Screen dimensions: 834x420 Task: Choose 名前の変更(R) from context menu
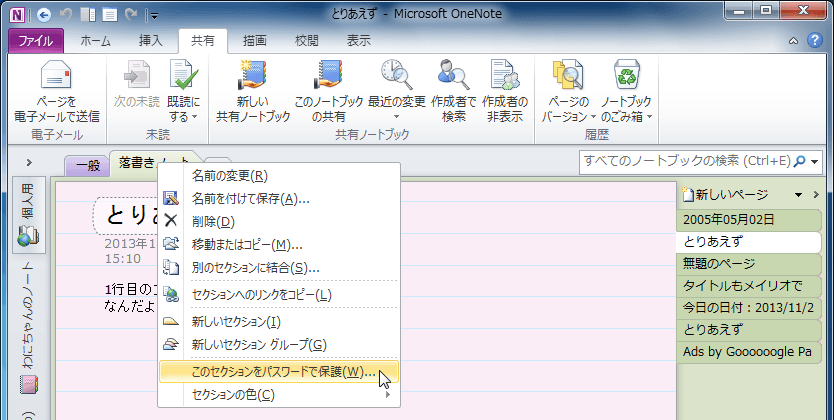click(x=279, y=175)
